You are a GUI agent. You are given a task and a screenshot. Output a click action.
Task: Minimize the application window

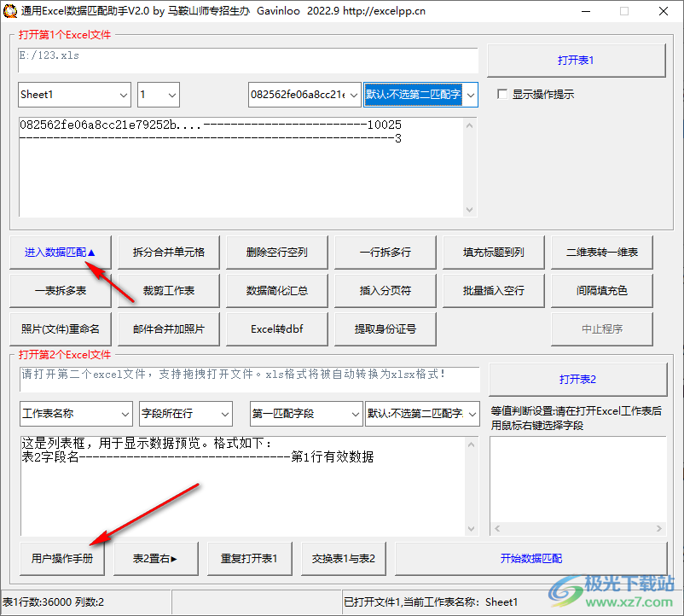click(x=586, y=11)
